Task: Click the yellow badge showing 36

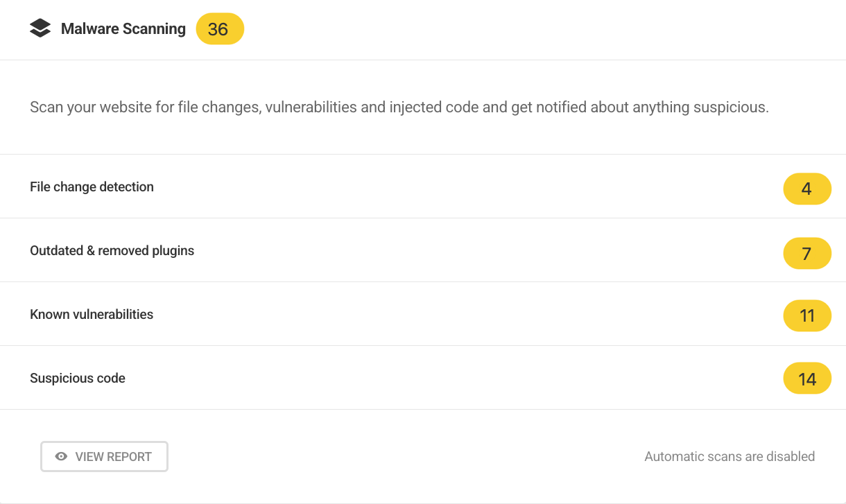Action: click(220, 29)
